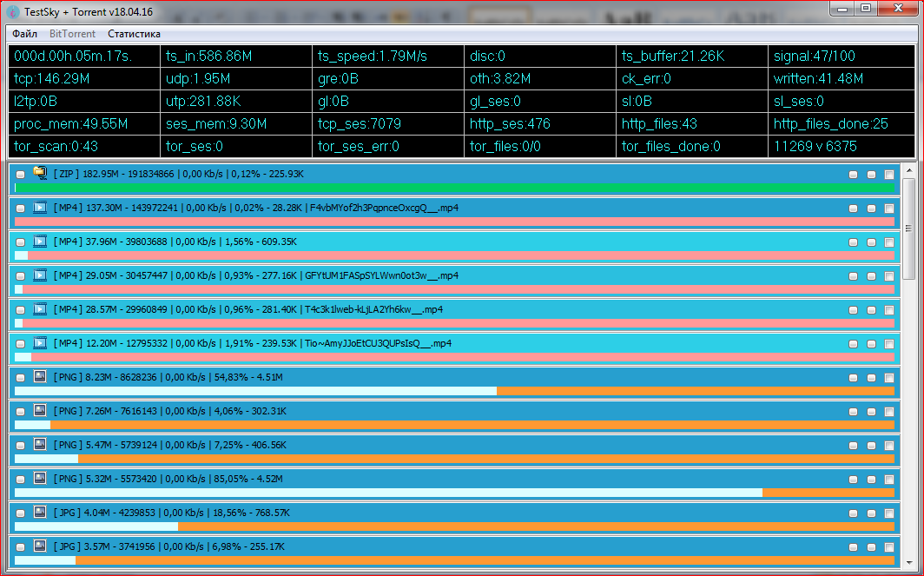
Task: Open the Статистика menu
Action: (134, 34)
